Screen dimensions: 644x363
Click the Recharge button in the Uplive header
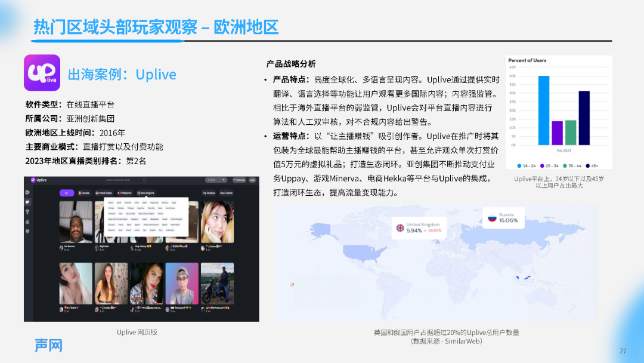[x=240, y=180]
